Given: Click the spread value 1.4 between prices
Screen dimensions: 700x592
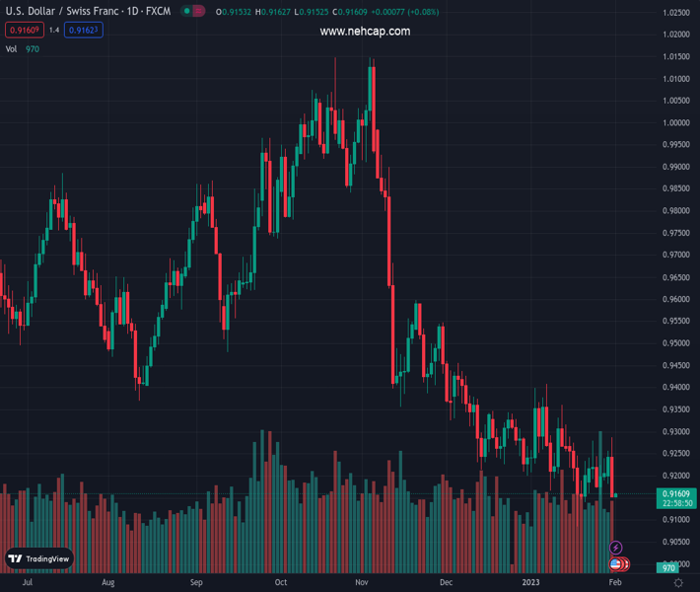Looking at the screenshot, I should 53,31.
